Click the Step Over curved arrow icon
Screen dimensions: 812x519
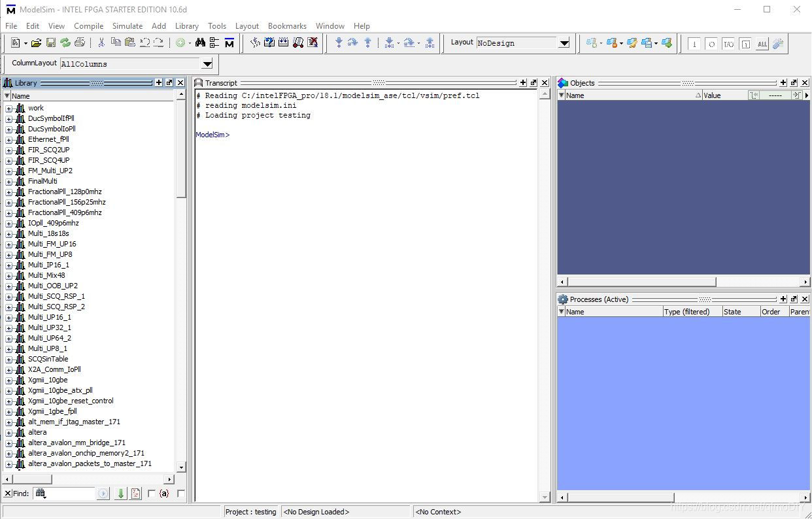point(353,42)
